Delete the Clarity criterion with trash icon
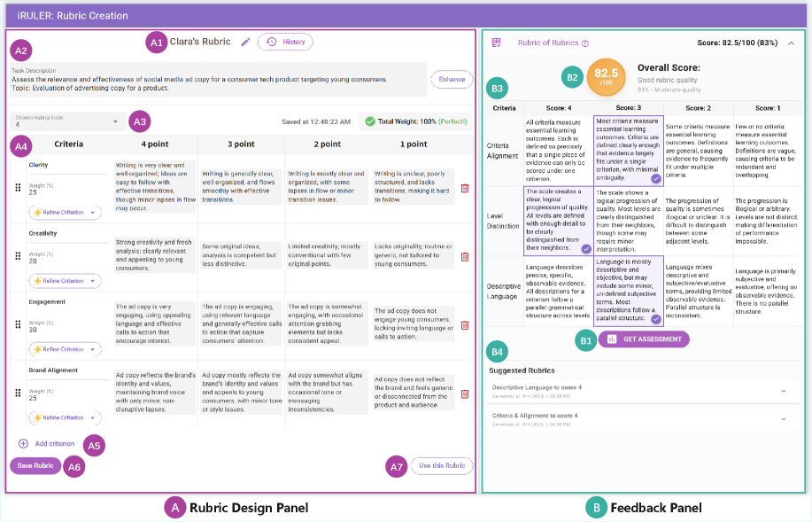This screenshot has height=522, width=812. (x=465, y=188)
